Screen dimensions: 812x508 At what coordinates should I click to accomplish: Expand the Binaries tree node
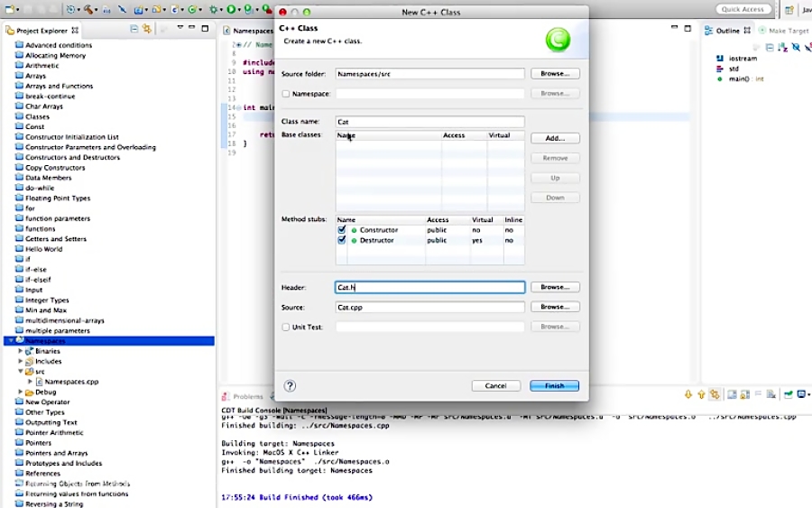pos(20,351)
